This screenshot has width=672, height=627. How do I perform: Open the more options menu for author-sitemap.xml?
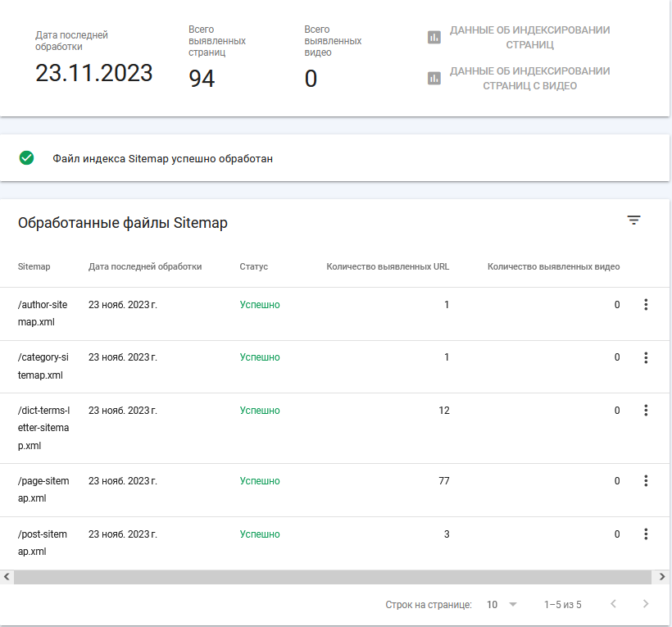[646, 305]
